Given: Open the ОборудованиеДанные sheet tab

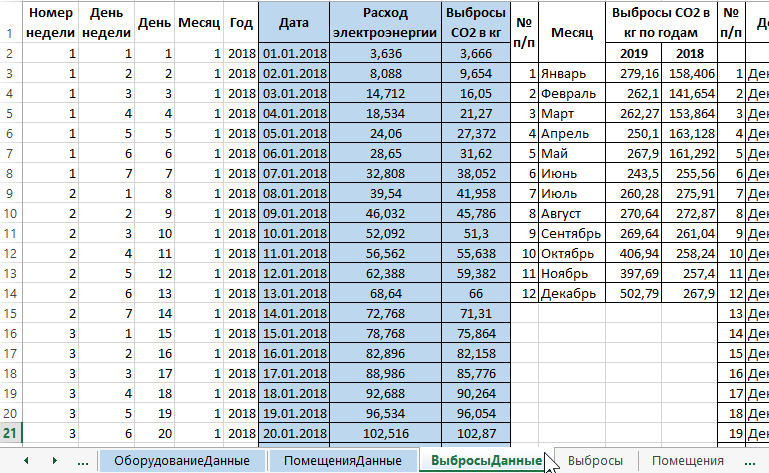Looking at the screenshot, I should tap(181, 460).
